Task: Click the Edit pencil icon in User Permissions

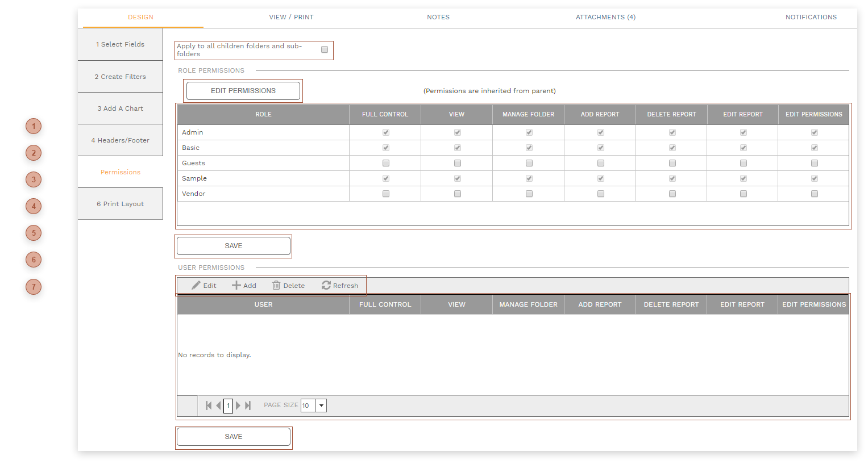Action: tap(196, 286)
